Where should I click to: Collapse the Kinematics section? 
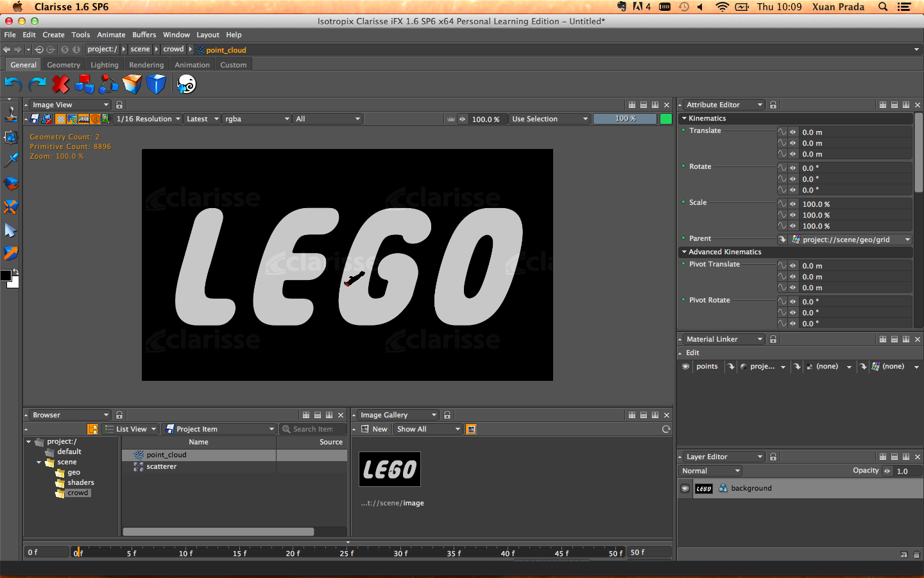tap(685, 118)
